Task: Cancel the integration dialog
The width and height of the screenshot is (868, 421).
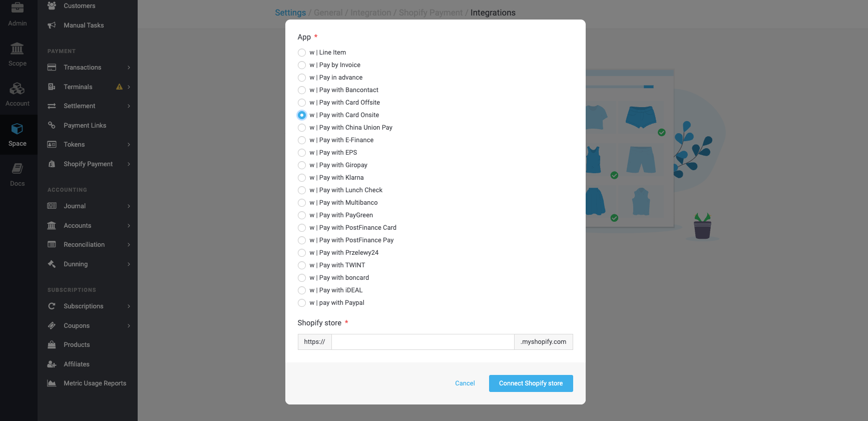Action: (x=465, y=383)
